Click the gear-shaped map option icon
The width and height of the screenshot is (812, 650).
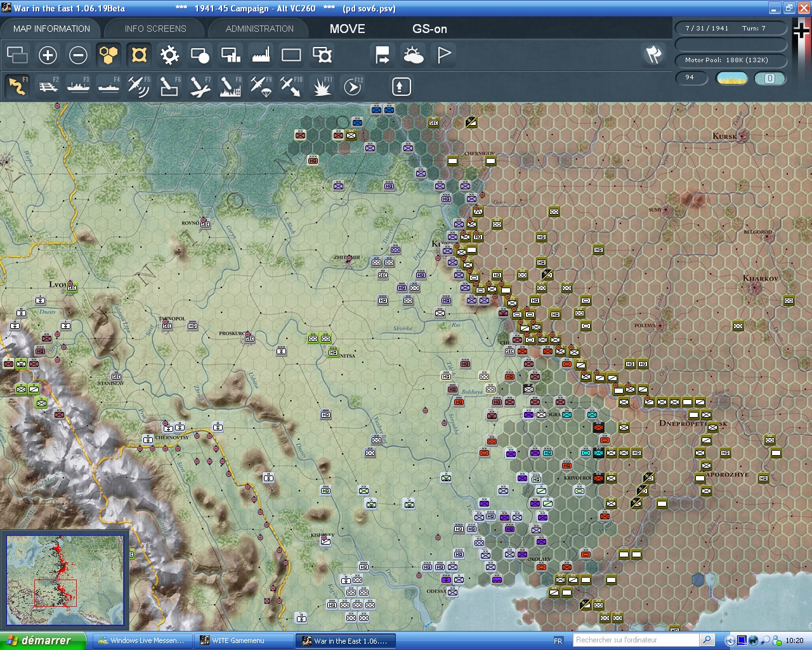[x=169, y=55]
